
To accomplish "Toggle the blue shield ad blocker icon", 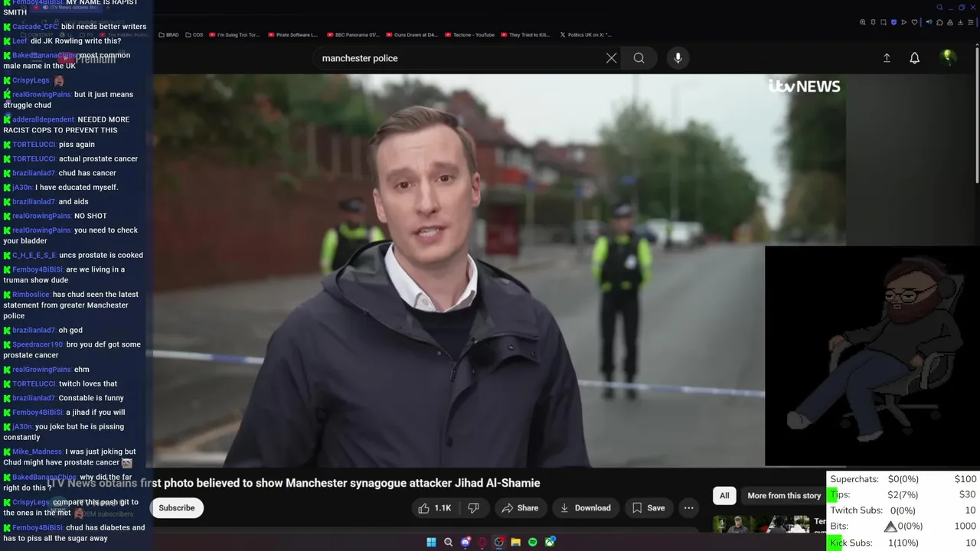I will click(893, 22).
